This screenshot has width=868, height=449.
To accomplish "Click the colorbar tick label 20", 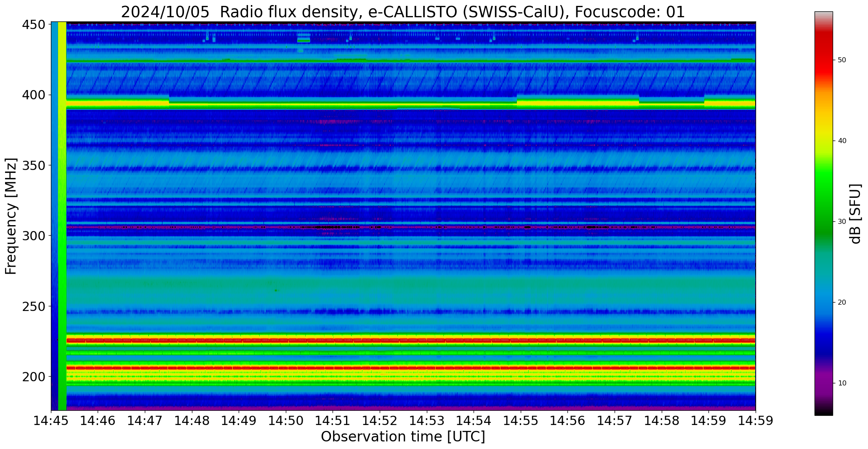I will coord(842,303).
